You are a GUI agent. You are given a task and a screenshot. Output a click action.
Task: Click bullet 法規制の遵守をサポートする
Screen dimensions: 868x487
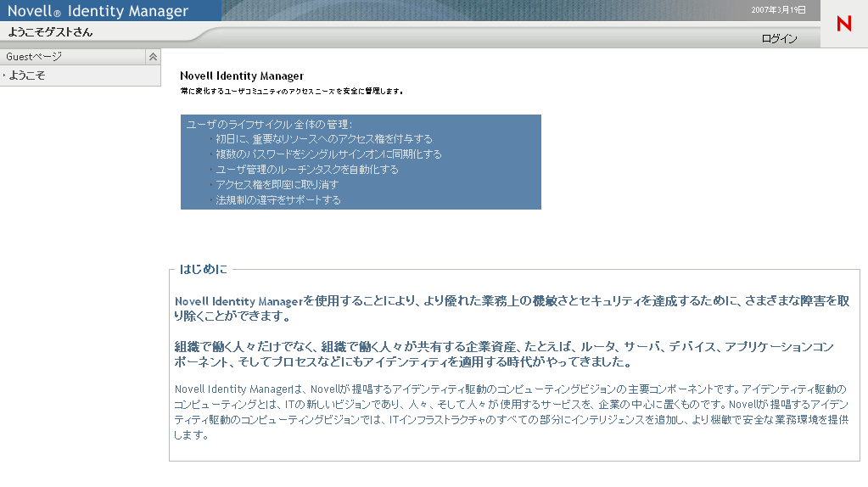coord(278,199)
